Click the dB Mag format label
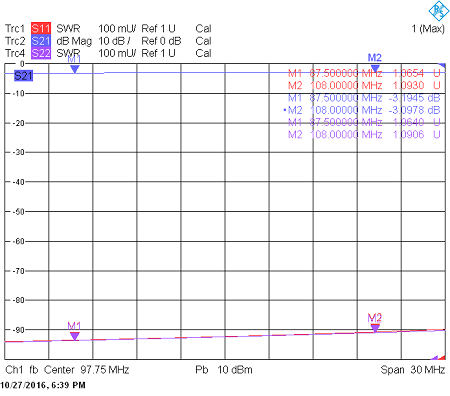Viewport: 450px width, 396px height. [x=74, y=41]
